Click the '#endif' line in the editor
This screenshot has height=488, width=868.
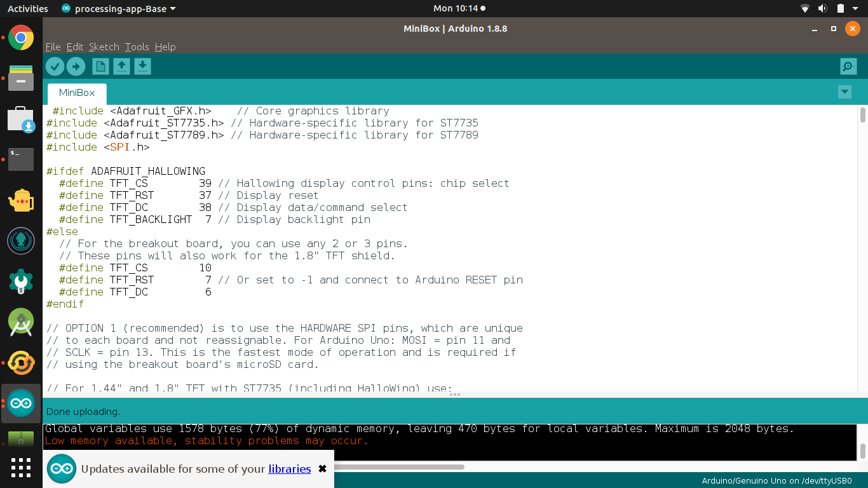pyautogui.click(x=65, y=304)
